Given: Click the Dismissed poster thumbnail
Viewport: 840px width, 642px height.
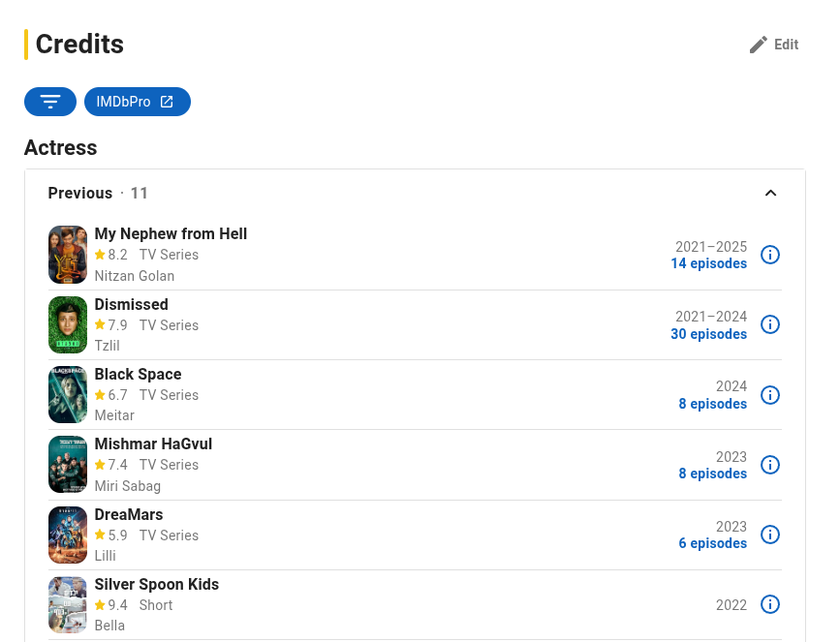Looking at the screenshot, I should click(x=68, y=325).
